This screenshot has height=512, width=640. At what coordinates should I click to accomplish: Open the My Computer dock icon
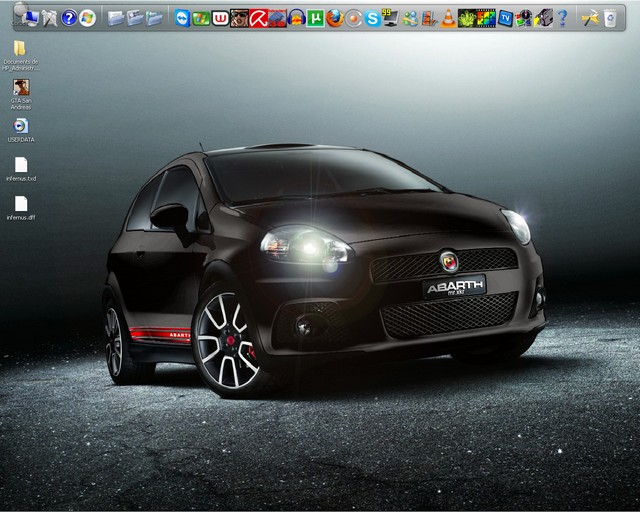[30, 18]
